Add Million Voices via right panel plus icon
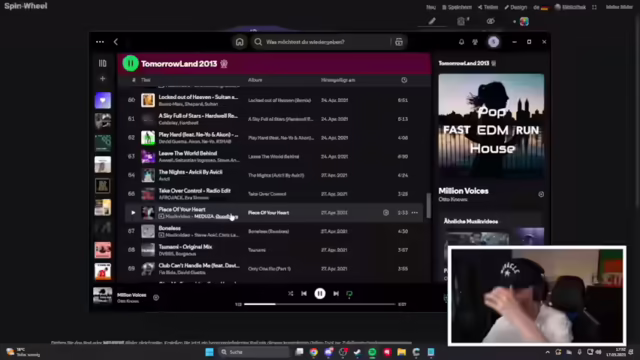Viewport: 640px width, 360px height. point(541,194)
